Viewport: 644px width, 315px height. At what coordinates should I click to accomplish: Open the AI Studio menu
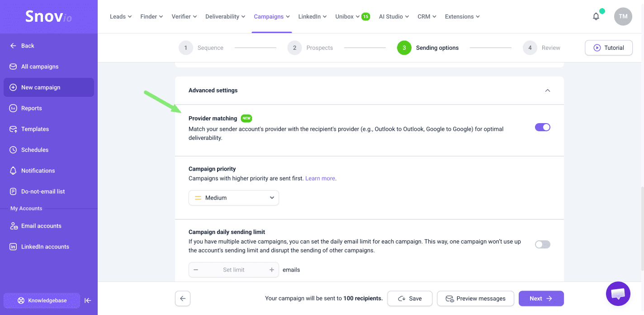coord(393,17)
